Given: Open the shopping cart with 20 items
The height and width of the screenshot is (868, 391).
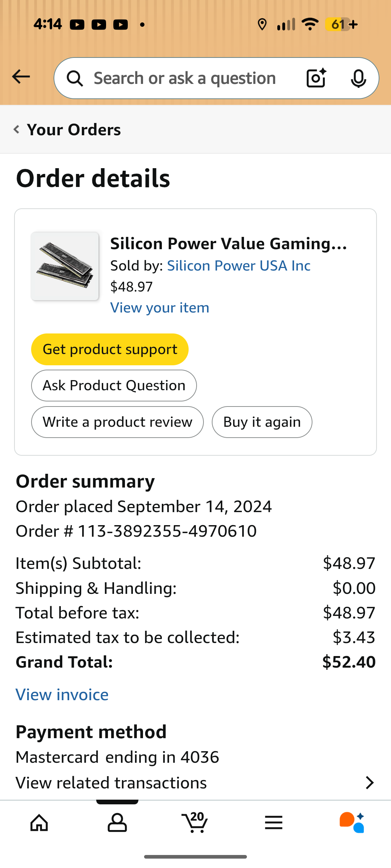Looking at the screenshot, I should pos(195,823).
